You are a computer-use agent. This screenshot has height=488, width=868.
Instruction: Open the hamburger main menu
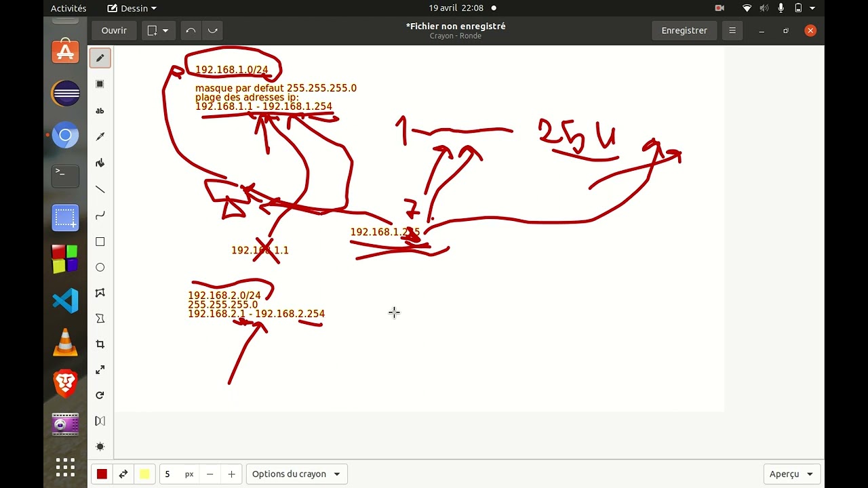(732, 30)
